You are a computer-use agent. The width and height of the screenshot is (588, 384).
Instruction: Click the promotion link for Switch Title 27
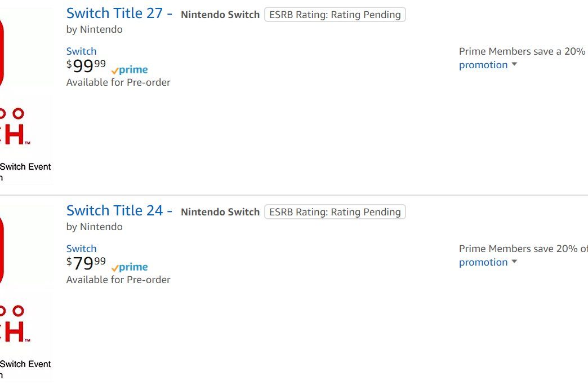(x=483, y=65)
